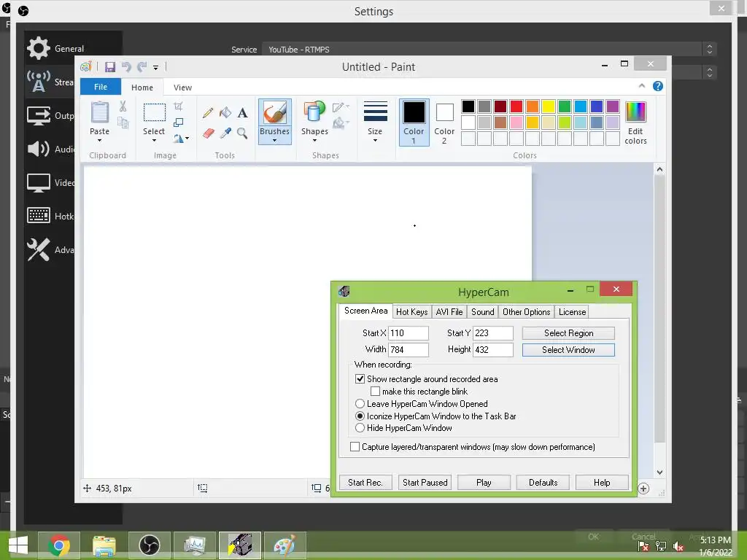Enable Capture layered/transparent windows checkbox
This screenshot has height=560, width=747.
(x=355, y=447)
